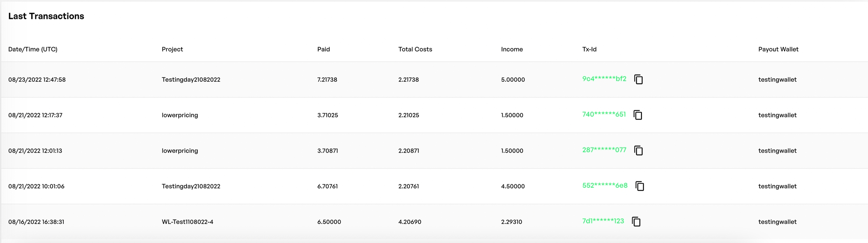
Task: Select the WL-Test1108022-4 project cell
Action: (187, 222)
